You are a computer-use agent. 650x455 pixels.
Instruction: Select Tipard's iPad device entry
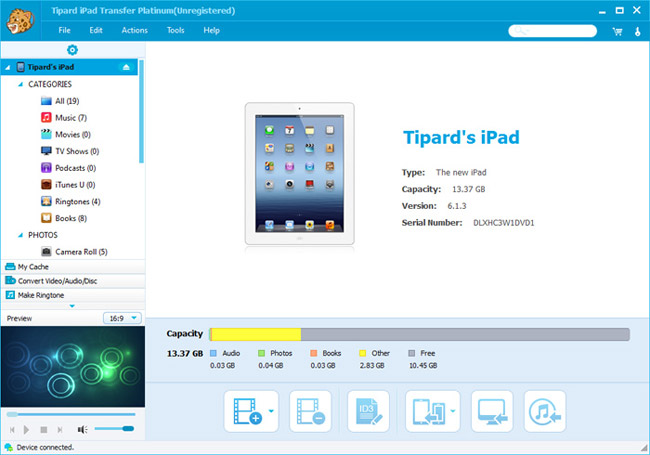tap(70, 67)
